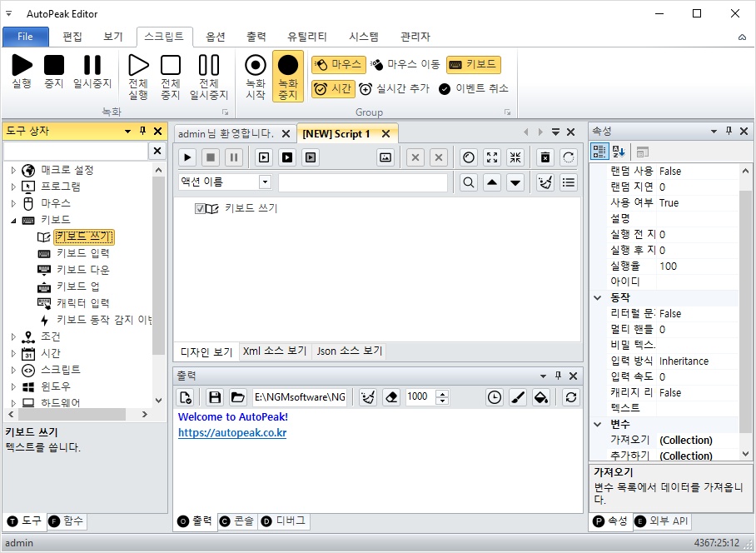Click the toolbox search input field

coord(76,151)
